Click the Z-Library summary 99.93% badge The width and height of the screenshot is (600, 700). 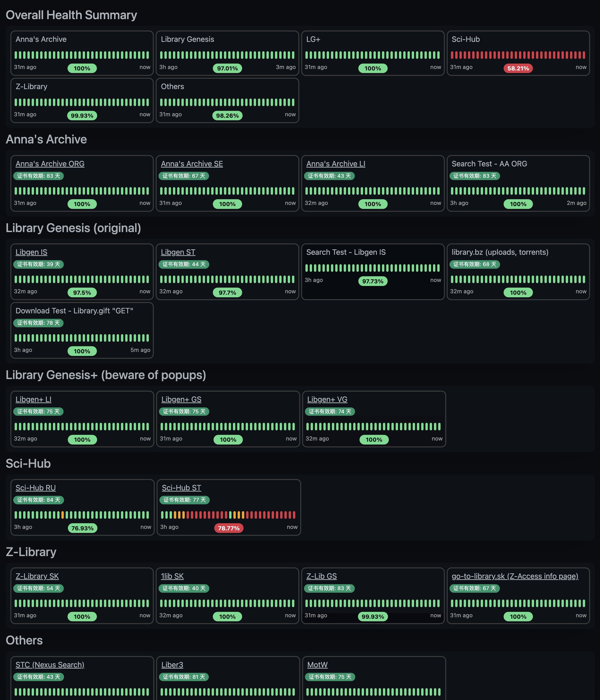pyautogui.click(x=82, y=116)
